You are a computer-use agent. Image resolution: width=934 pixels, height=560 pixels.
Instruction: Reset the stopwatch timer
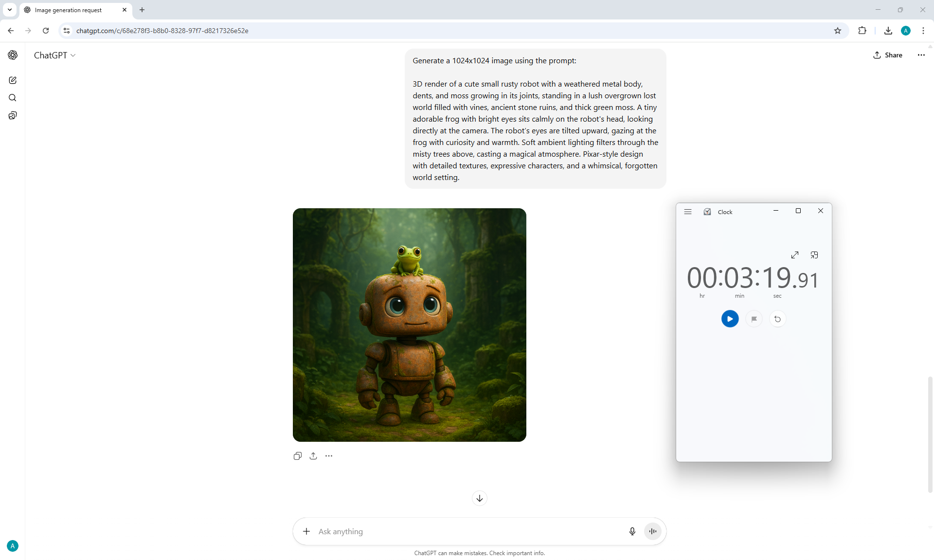[x=777, y=319]
